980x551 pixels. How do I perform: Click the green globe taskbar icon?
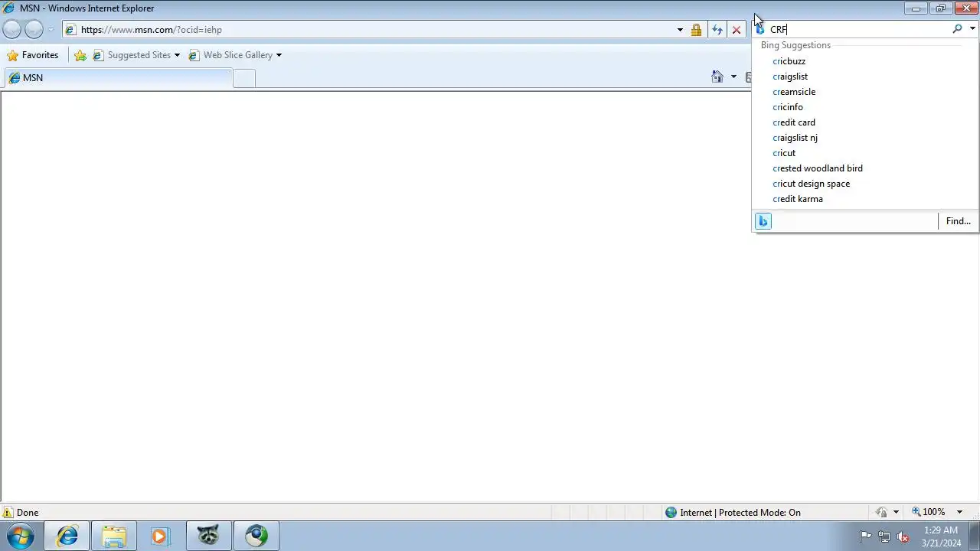click(x=256, y=536)
